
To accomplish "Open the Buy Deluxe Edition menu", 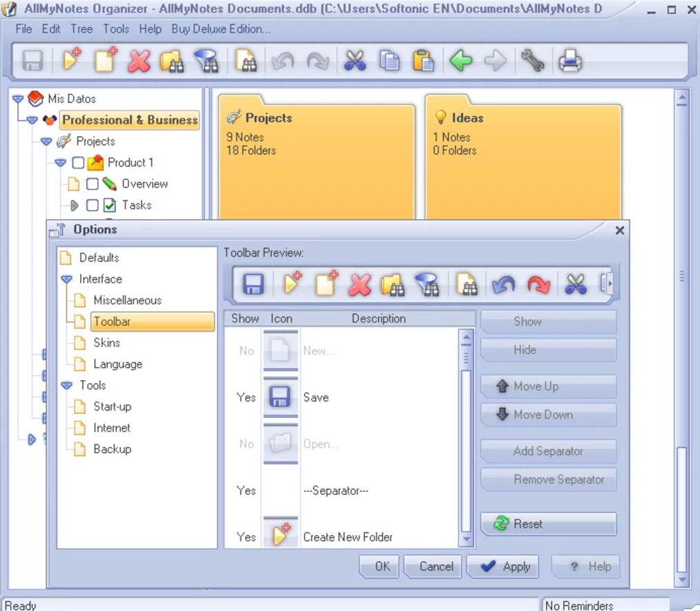I will (220, 29).
